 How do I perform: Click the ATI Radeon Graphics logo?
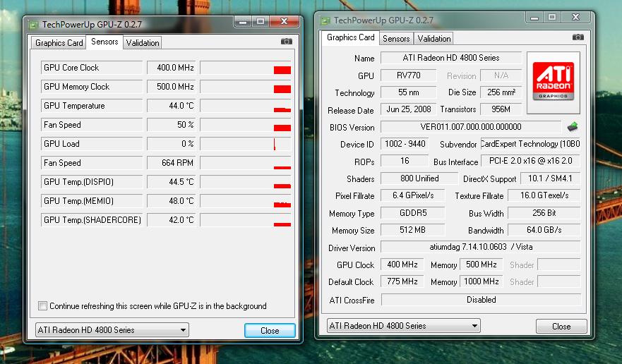click(554, 83)
